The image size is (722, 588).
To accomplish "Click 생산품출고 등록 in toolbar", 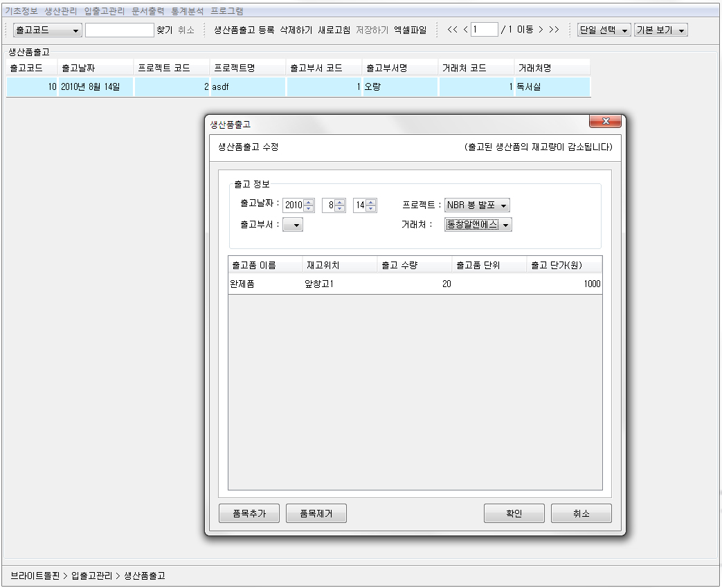I will tap(244, 30).
